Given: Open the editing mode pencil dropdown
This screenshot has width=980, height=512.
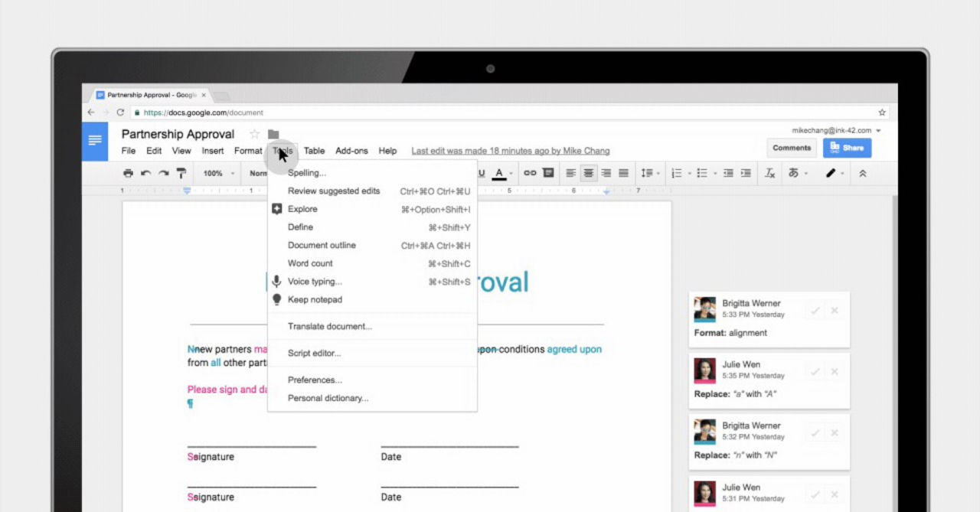Looking at the screenshot, I should (x=835, y=173).
